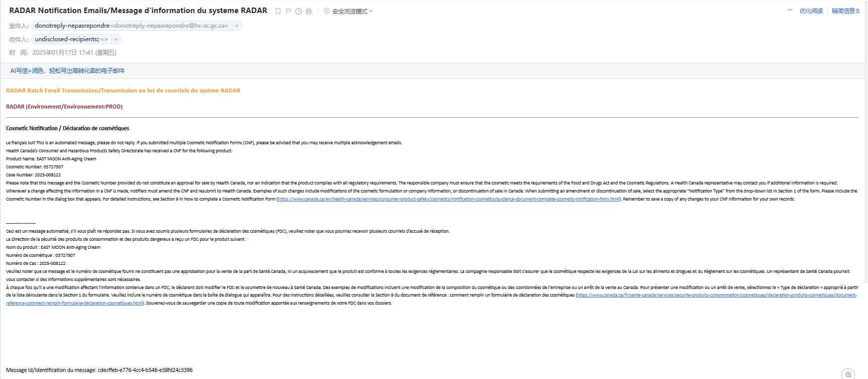
Task: Click 优化阅读 link
Action: tap(811, 11)
